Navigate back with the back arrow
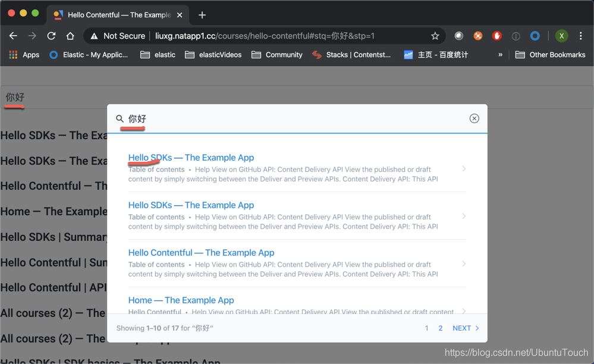Screen dimensions: 594x364 click(x=13, y=36)
